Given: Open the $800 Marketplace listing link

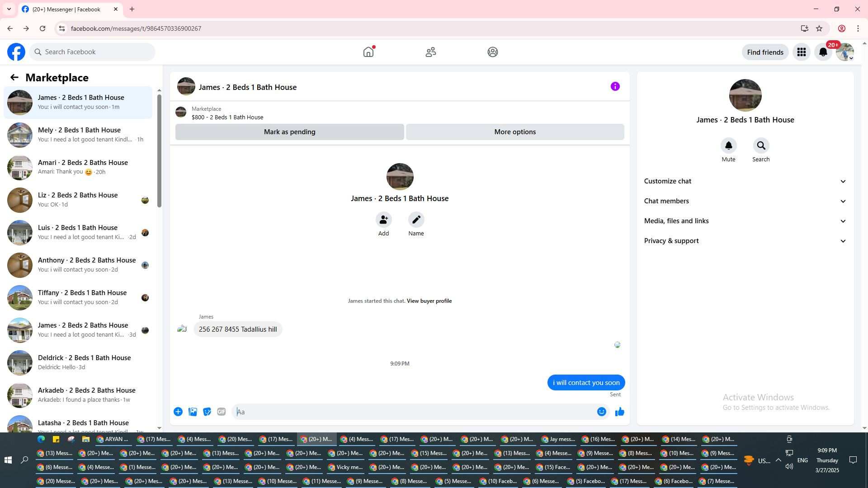Looking at the screenshot, I should (x=227, y=117).
